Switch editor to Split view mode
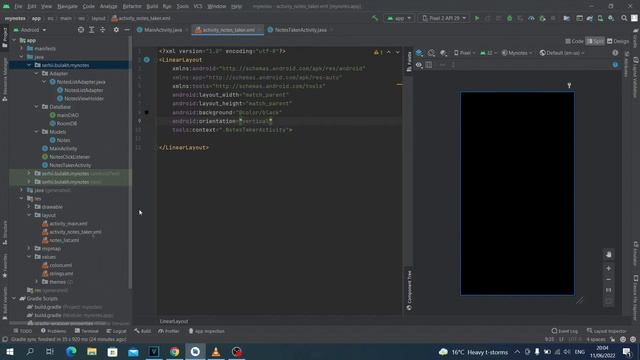The width and height of the screenshot is (640, 360). 595,41
